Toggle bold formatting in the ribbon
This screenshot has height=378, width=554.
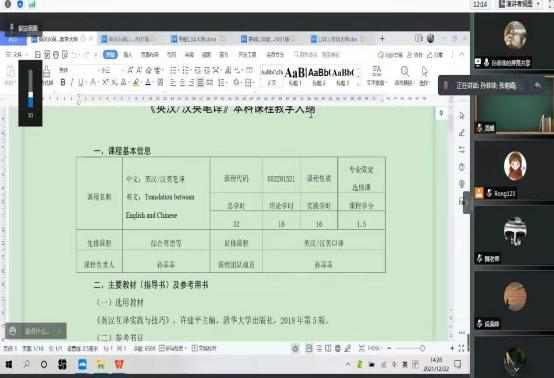pos(63,82)
